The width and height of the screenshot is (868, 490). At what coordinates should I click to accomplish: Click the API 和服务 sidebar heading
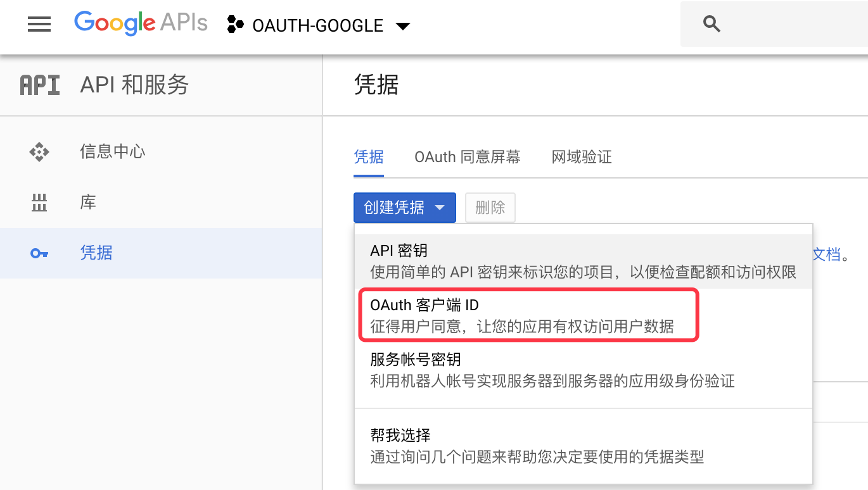134,85
